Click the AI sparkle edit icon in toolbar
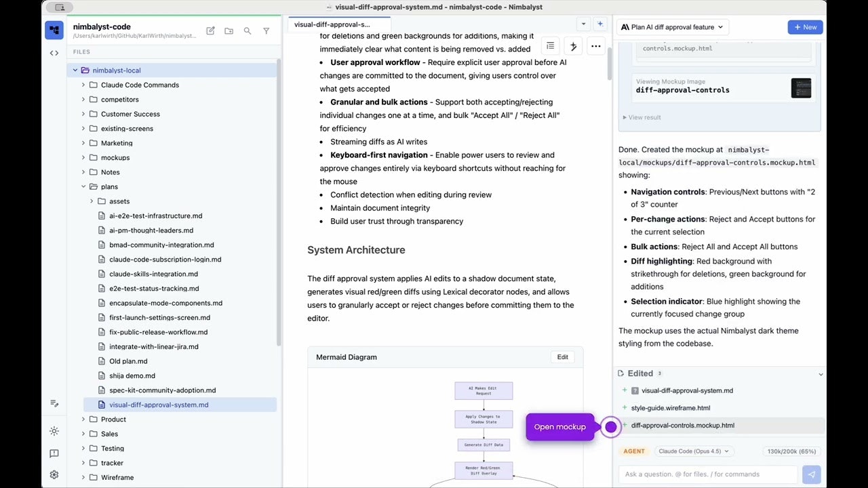The image size is (868, 488). click(573, 45)
